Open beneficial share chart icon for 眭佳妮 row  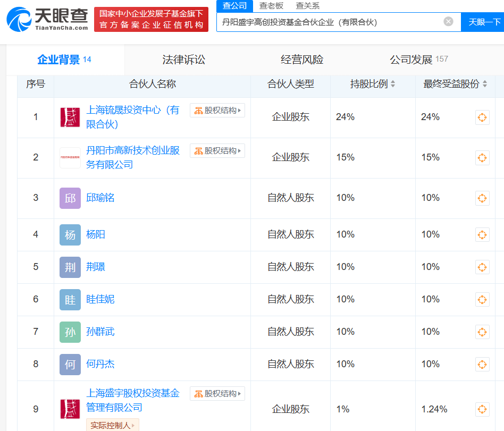tap(482, 300)
